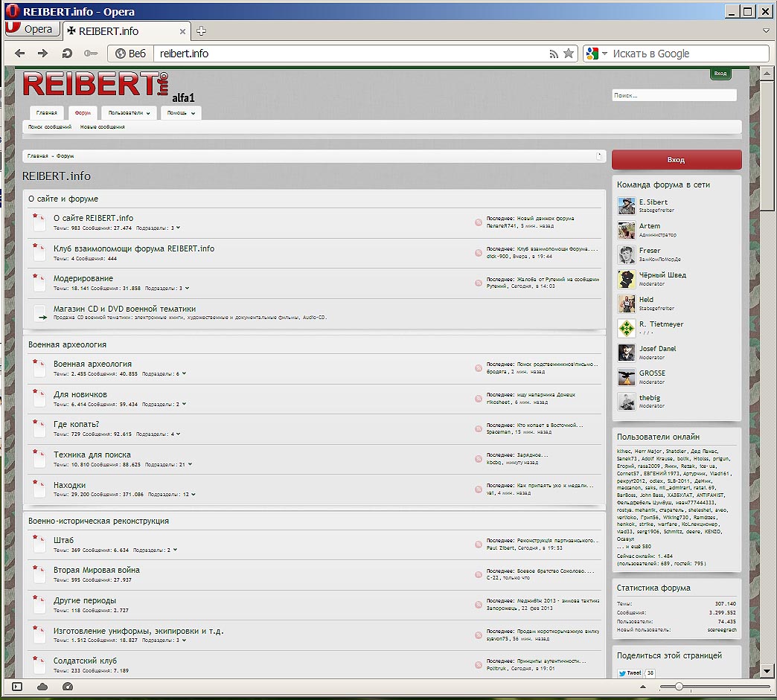Go forward with the forward arrow

tap(43, 54)
